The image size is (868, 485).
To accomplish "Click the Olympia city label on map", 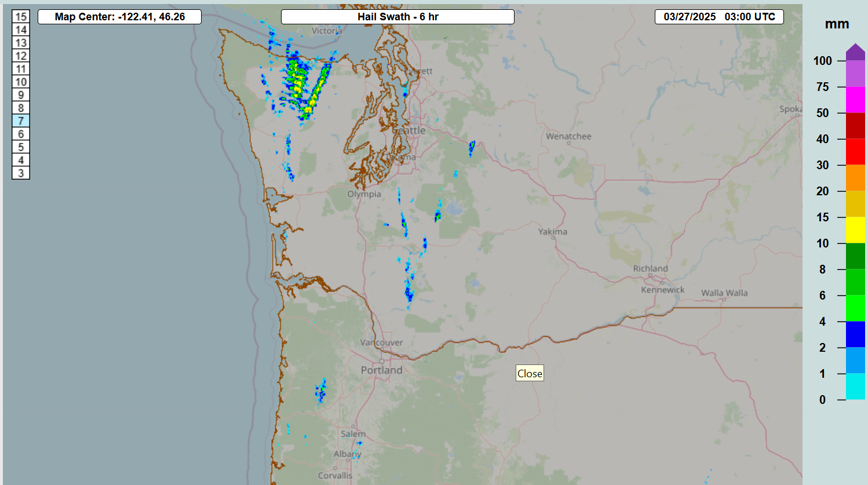I will tap(364, 194).
